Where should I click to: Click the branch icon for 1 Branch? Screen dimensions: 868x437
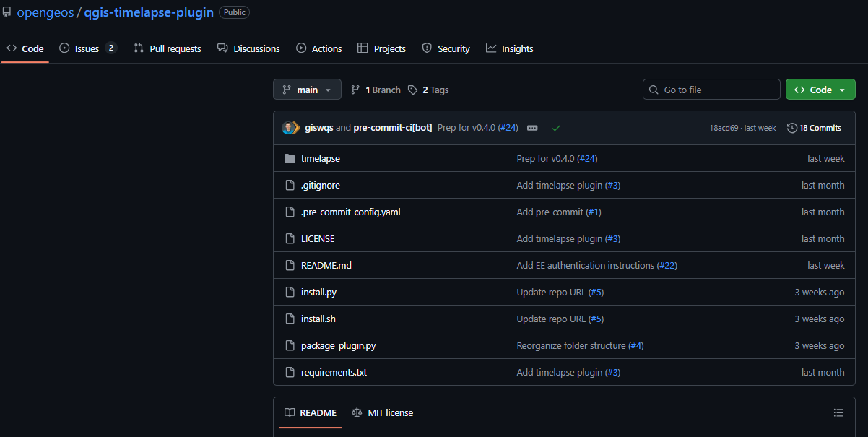(355, 90)
